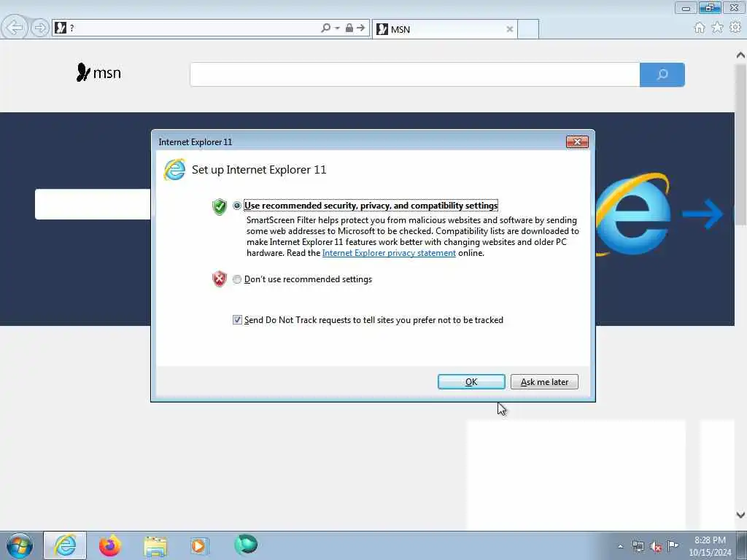Click the browser Back arrow button
This screenshot has width=747, height=560.
click(x=15, y=28)
